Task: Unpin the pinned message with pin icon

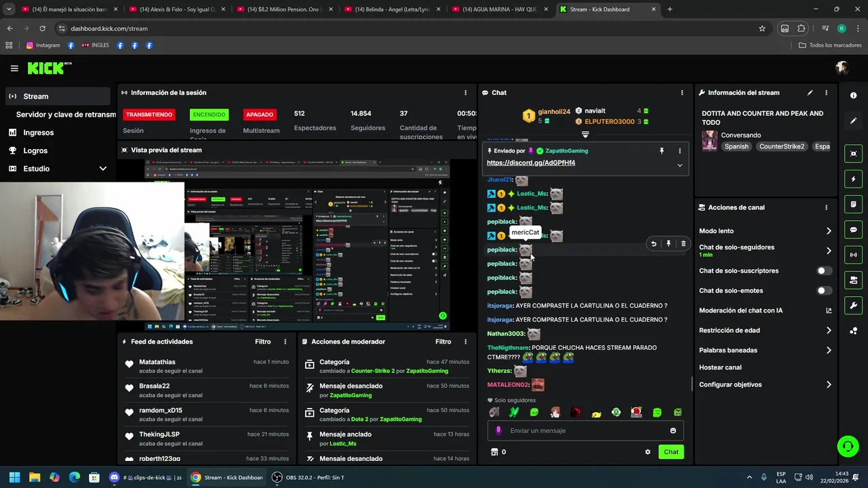Action: [x=662, y=151]
